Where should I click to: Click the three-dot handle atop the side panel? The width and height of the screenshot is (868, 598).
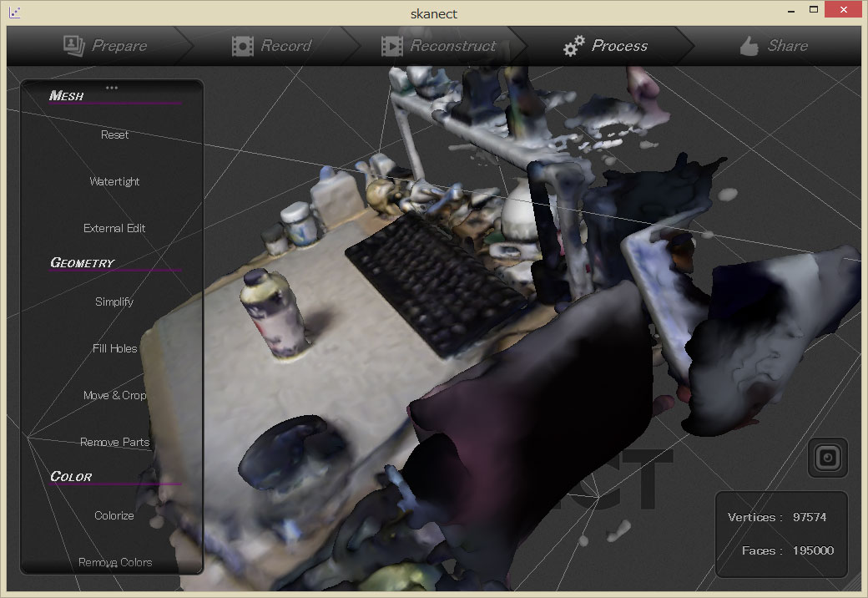tap(112, 87)
